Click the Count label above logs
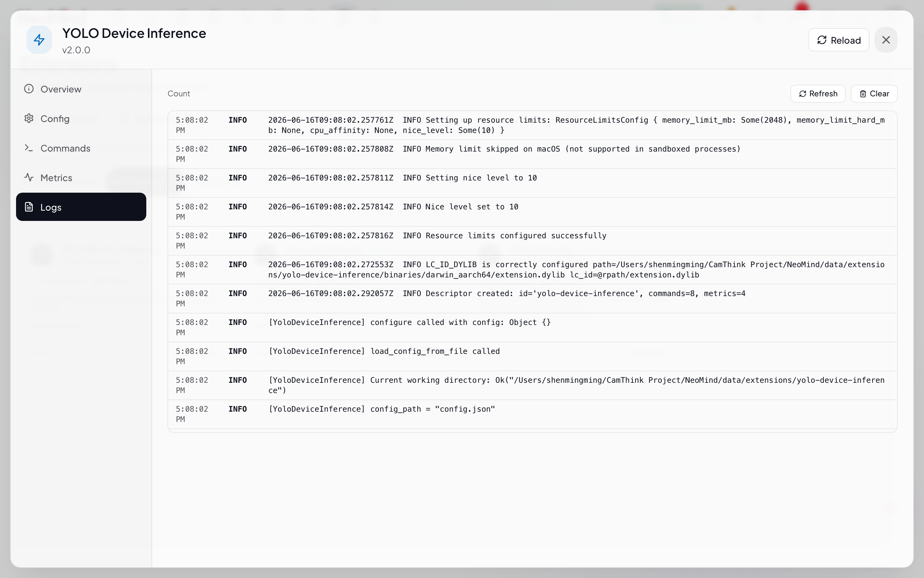 pos(179,94)
